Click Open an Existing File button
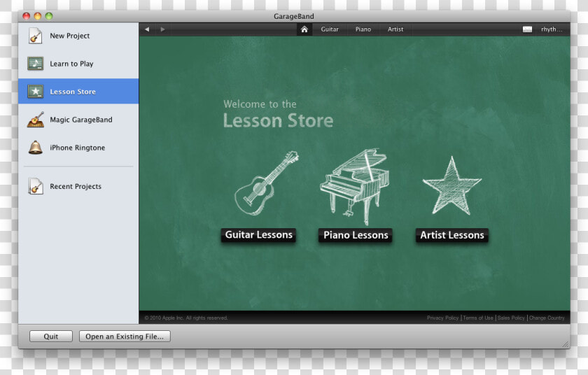Viewport: 588px width, 375px height. (125, 336)
